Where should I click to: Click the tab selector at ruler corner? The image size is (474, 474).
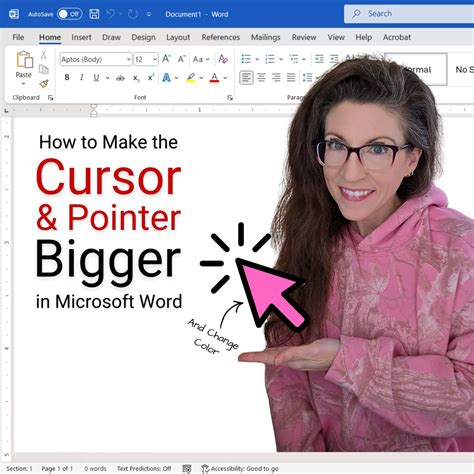[6, 110]
